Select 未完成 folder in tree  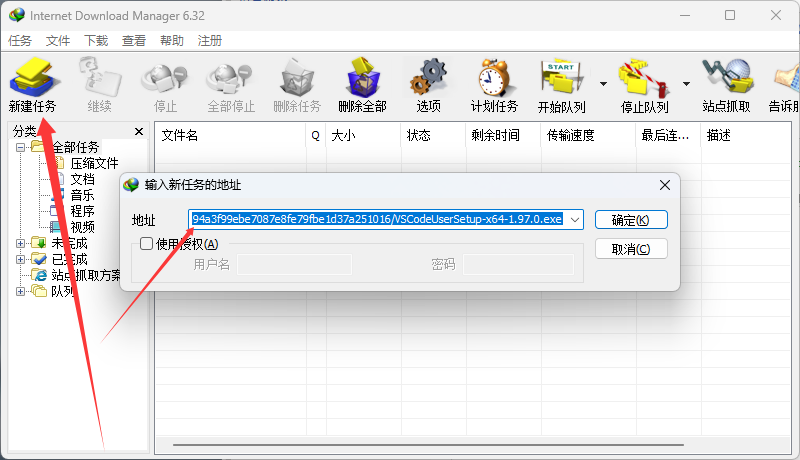[x=69, y=243]
